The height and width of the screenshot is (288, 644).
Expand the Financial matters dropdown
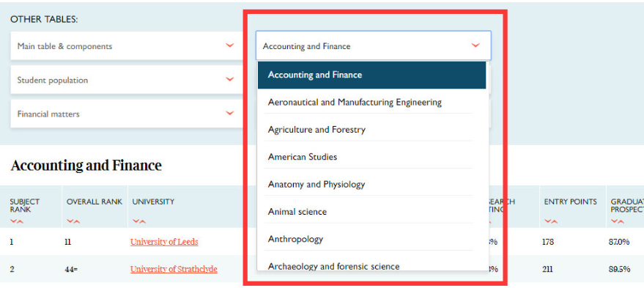[x=127, y=114]
